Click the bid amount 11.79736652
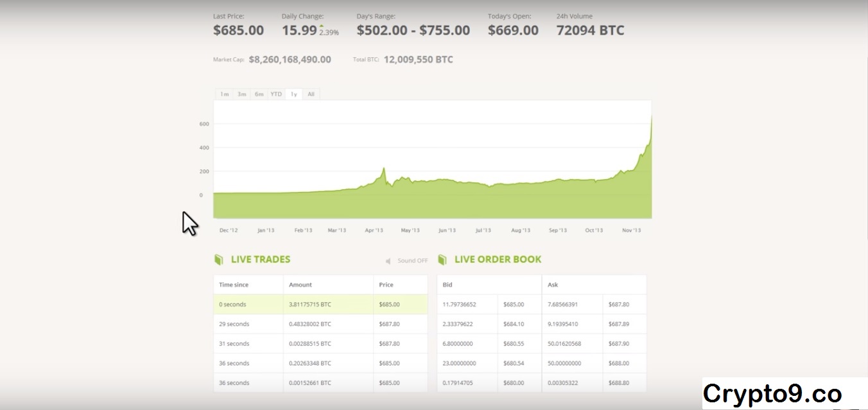 pyautogui.click(x=460, y=305)
